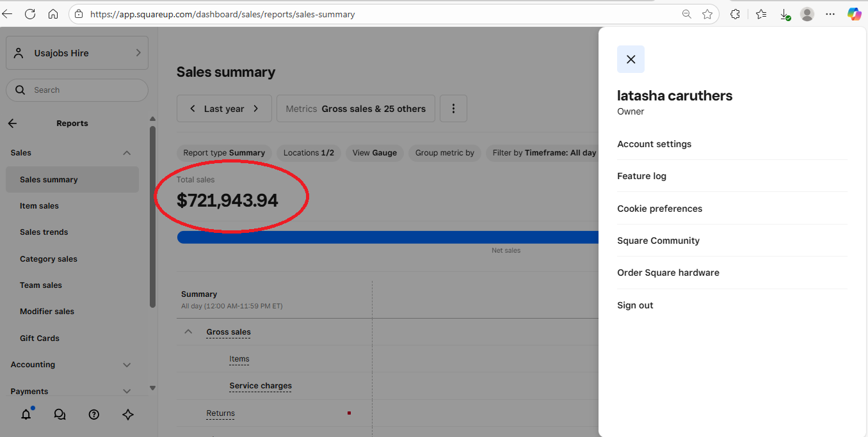Image resolution: width=868 pixels, height=437 pixels.
Task: Go to previous period in date selector
Action: tap(193, 109)
